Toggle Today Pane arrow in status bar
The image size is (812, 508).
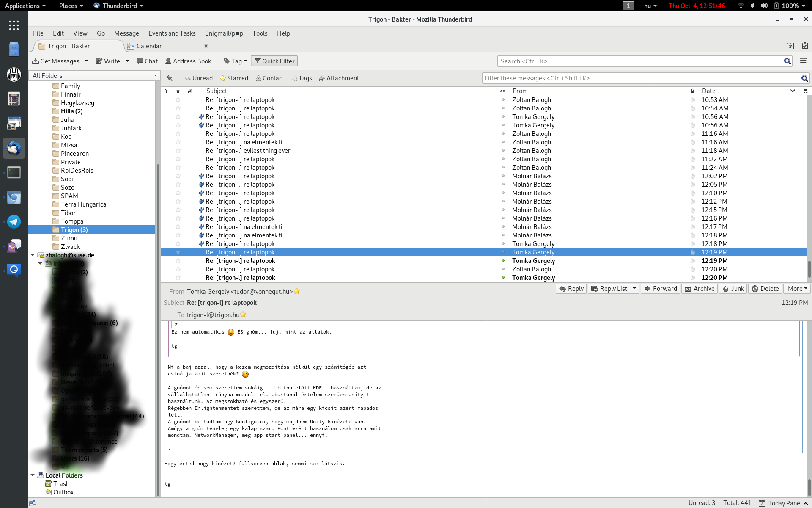[806, 503]
